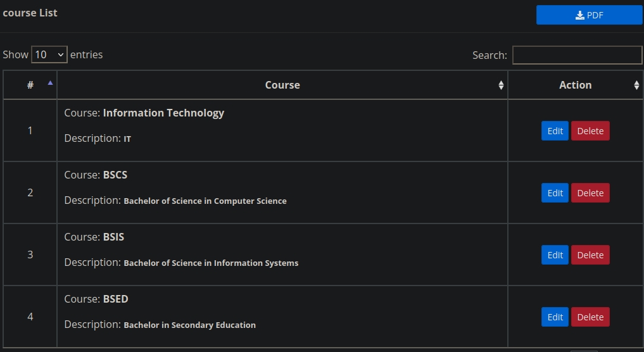Delete the BSCS course

pyautogui.click(x=590, y=193)
